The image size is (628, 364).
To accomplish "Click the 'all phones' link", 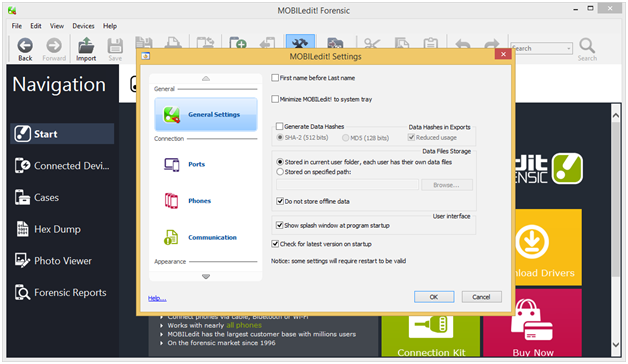I will [x=244, y=325].
